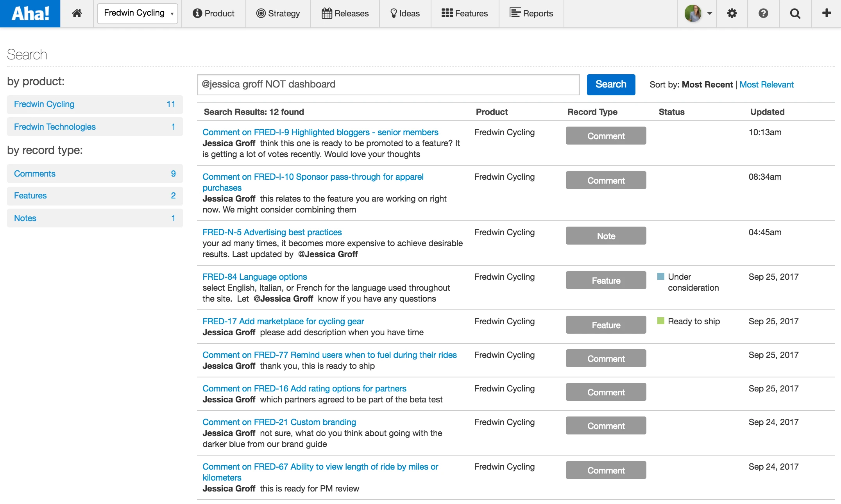Open the Fredwin Cycling product dropdown
This screenshot has width=841, height=504.
click(138, 13)
